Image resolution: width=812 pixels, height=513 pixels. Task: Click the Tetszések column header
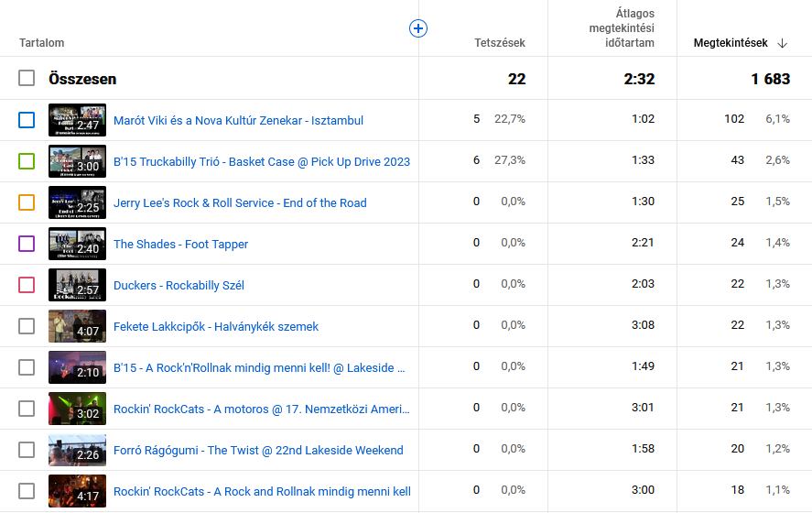click(x=499, y=43)
